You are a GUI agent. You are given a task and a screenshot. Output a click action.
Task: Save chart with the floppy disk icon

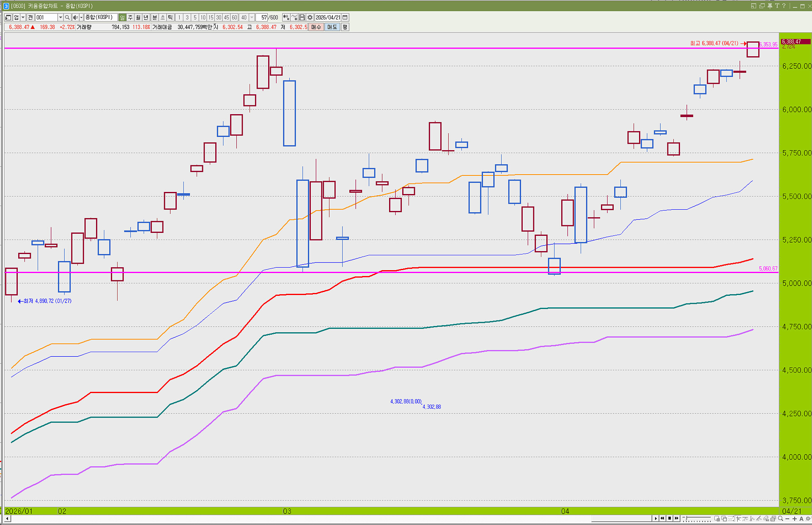[302, 17]
